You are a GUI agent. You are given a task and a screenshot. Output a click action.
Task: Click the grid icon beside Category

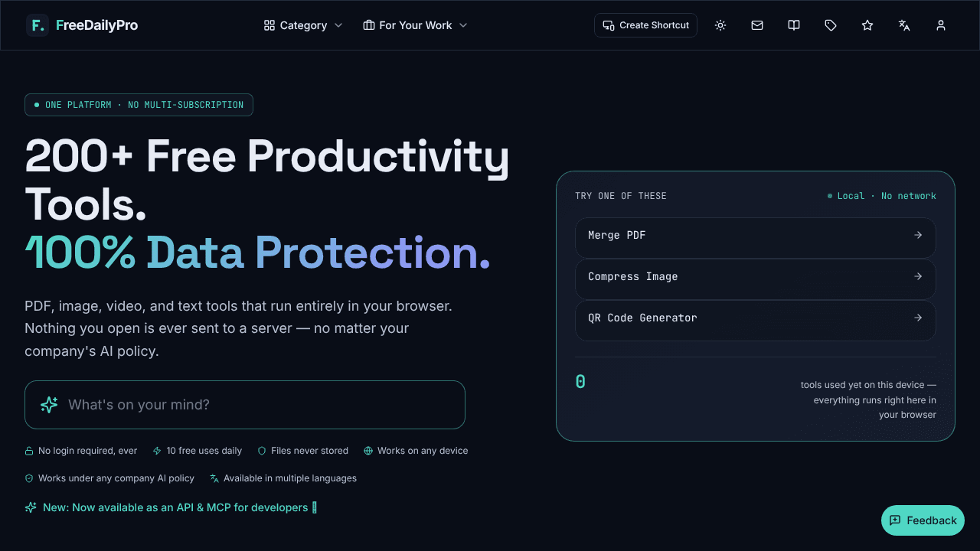click(269, 25)
